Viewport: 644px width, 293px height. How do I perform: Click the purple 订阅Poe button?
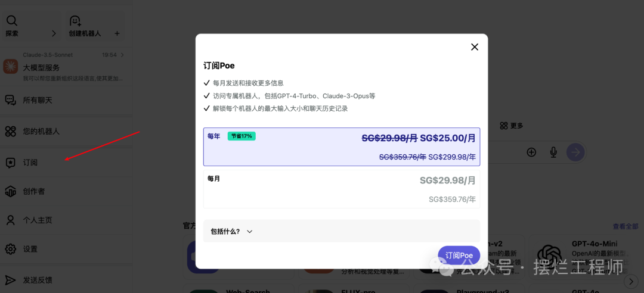click(459, 255)
